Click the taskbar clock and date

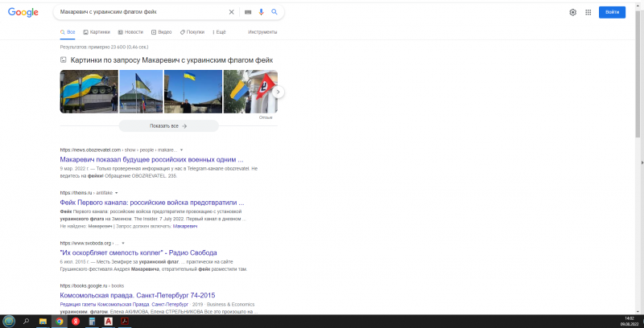coord(630,321)
